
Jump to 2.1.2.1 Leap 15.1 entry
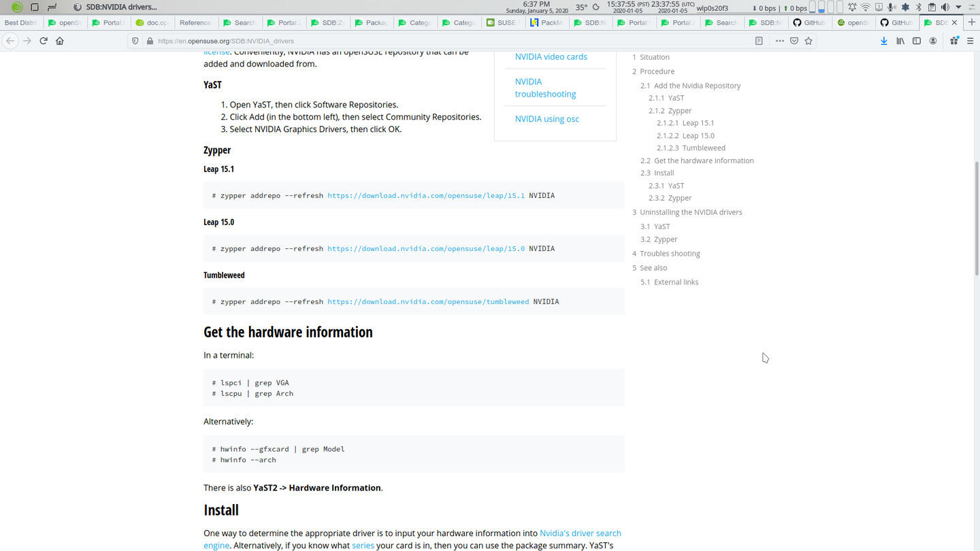(685, 123)
